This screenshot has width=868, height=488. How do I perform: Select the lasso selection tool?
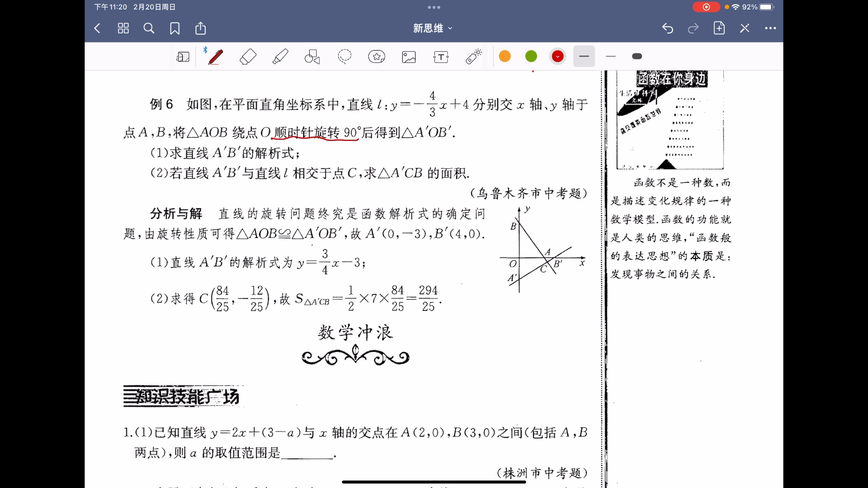point(344,56)
